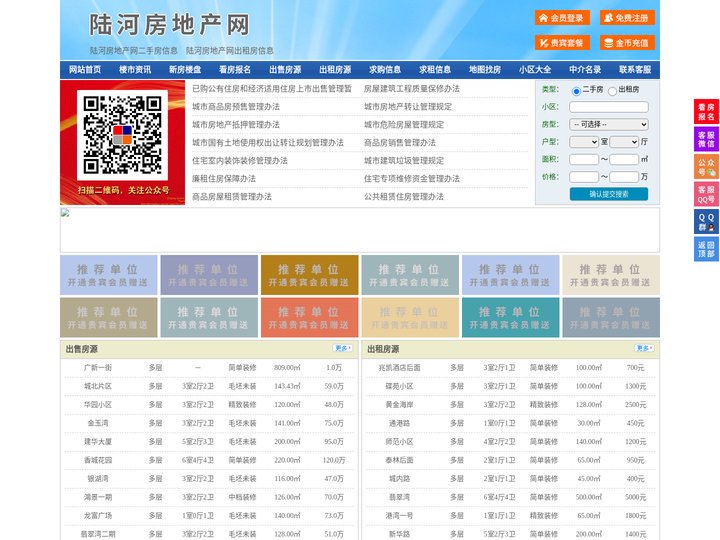Screen dimensions: 720x540
Task: Open the 兆凯酒店后面 rental listing
Action: pyautogui.click(x=399, y=368)
